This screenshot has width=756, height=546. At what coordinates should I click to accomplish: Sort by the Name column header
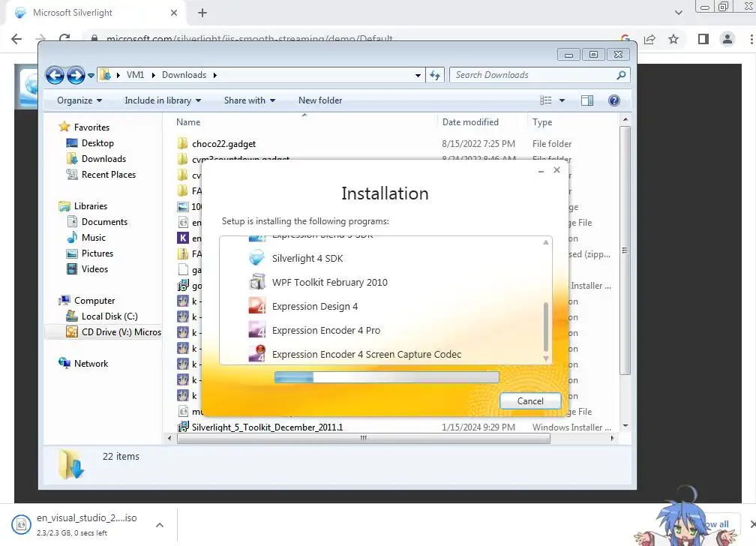point(188,122)
